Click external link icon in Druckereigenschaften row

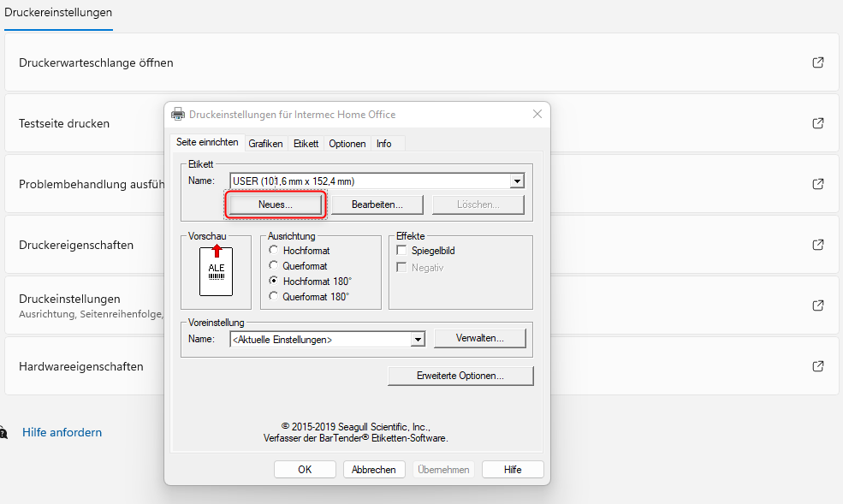coord(818,245)
